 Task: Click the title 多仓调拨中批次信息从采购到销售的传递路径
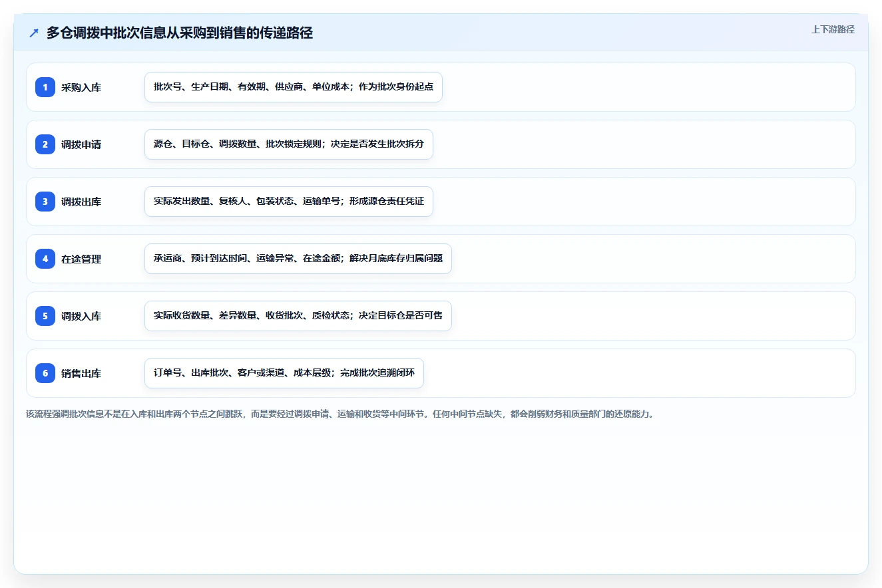coord(180,33)
